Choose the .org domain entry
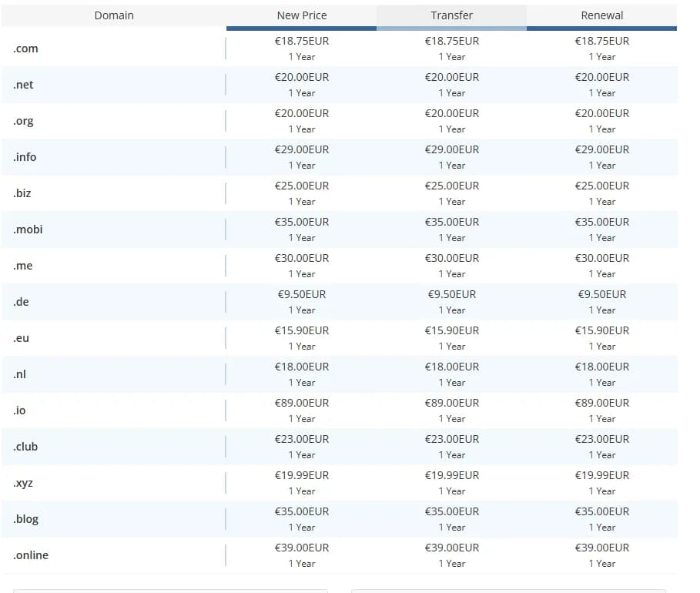Viewport: 700px width, 593px height. click(x=23, y=121)
